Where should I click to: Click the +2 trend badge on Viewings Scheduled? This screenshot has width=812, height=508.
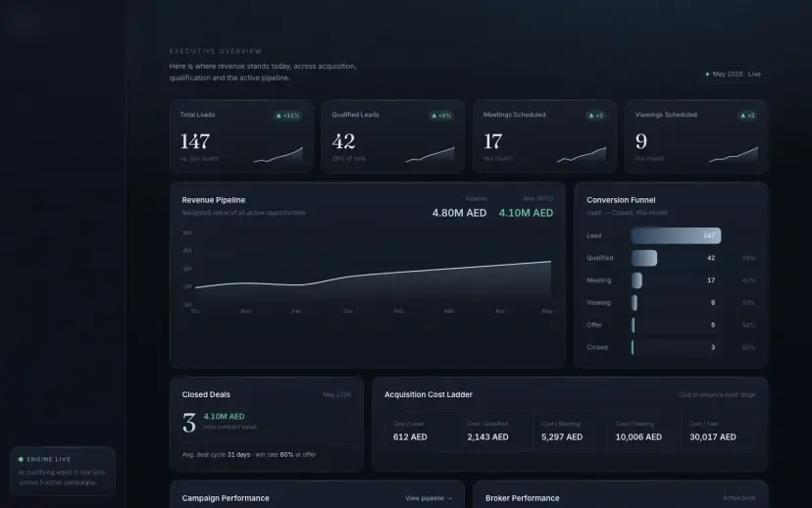pos(747,116)
